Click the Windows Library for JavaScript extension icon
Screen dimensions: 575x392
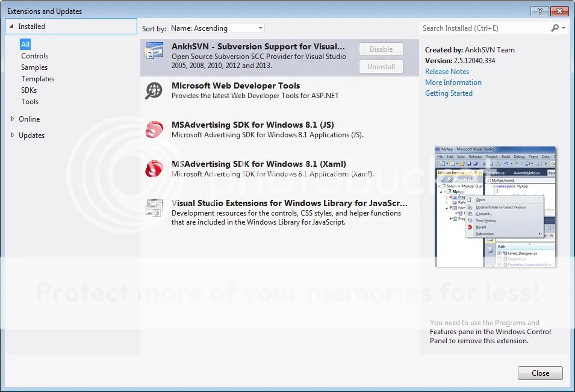tap(154, 208)
